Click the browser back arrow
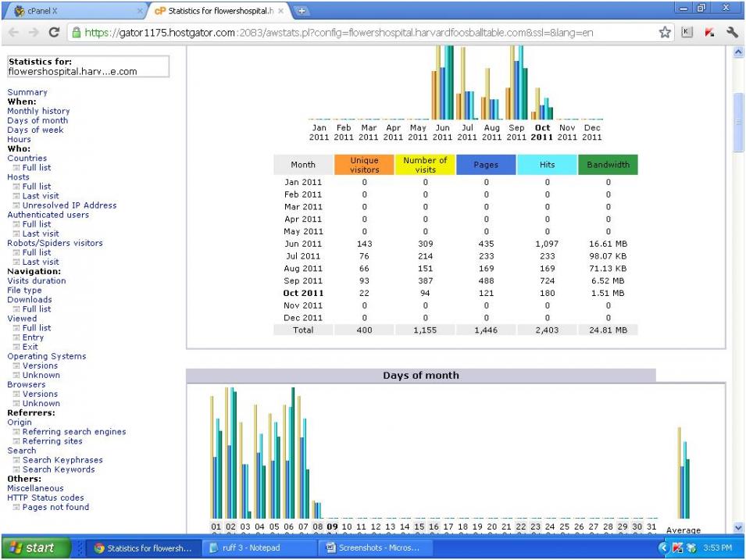The image size is (746, 560). [x=14, y=33]
